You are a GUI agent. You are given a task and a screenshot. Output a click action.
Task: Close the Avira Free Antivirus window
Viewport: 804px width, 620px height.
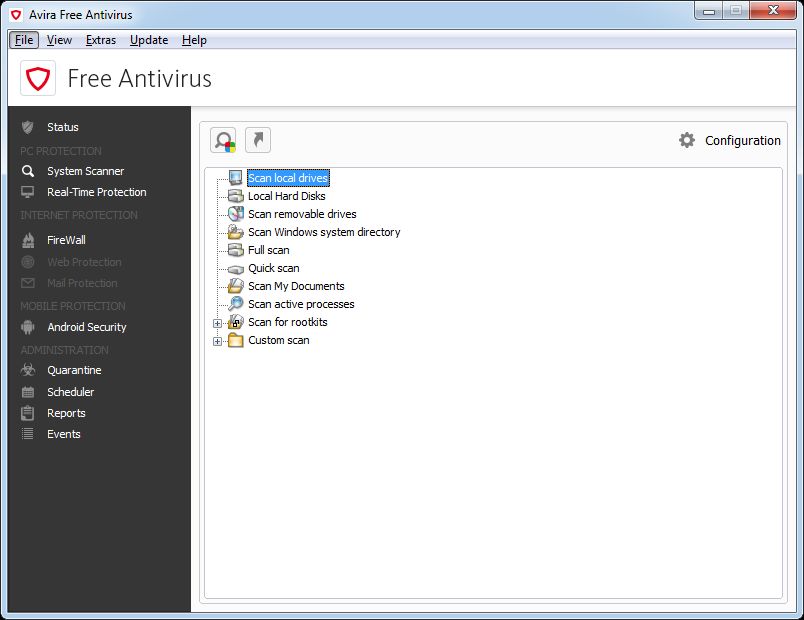coord(773,11)
